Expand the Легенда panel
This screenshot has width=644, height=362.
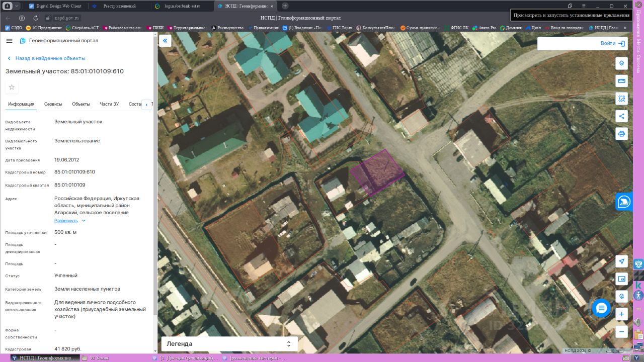click(229, 344)
